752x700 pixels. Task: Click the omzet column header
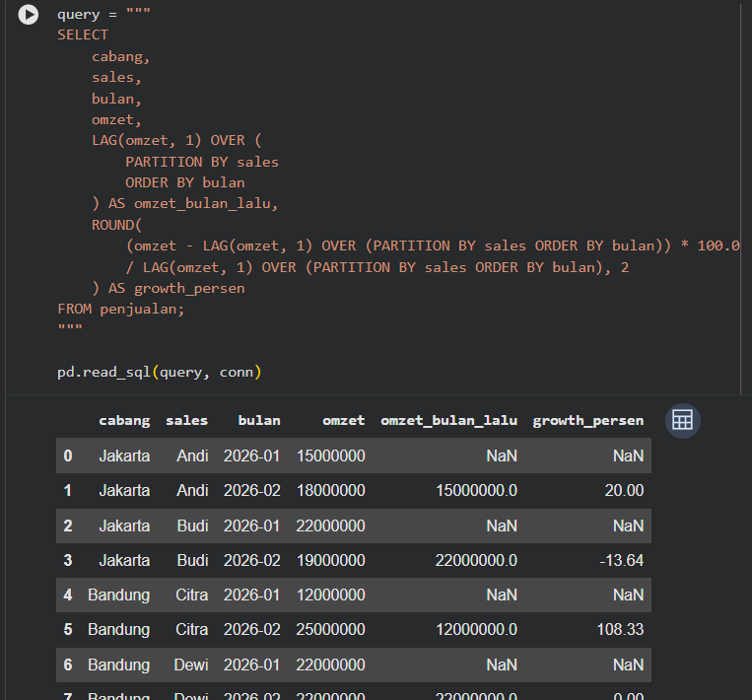click(343, 421)
